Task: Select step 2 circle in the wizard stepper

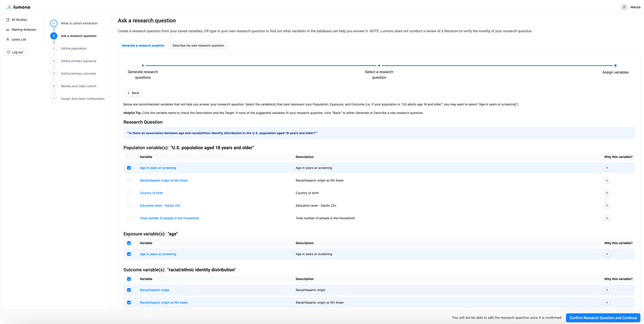Action: [54, 36]
